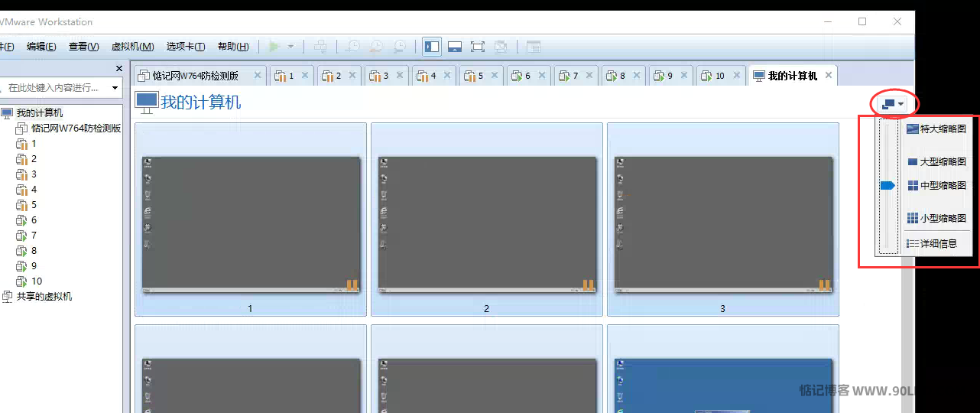Open the library search field dropdown arrow
Viewport: 980px width, 413px height.
coord(115,88)
